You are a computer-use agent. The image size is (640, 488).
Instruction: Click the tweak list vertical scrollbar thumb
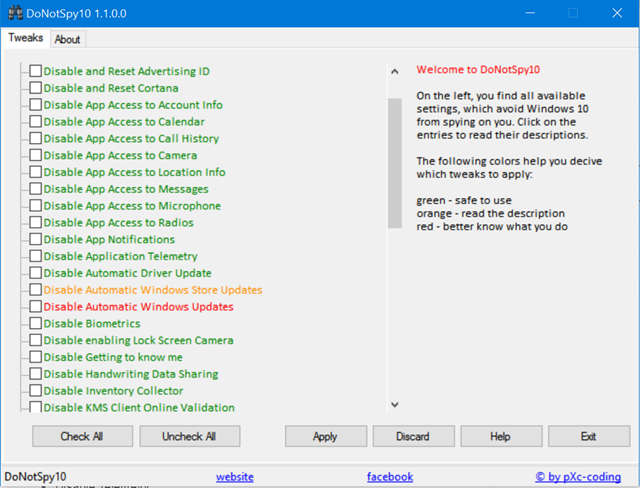pyautogui.click(x=395, y=163)
